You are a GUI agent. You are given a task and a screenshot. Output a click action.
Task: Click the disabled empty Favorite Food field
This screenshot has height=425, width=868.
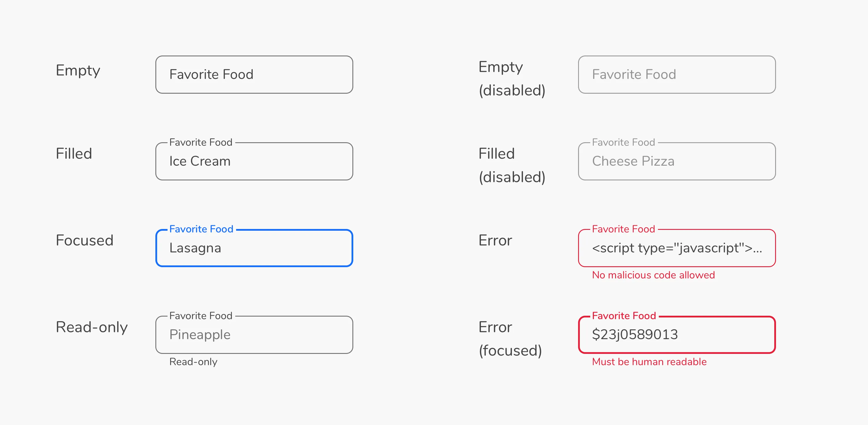[677, 74]
